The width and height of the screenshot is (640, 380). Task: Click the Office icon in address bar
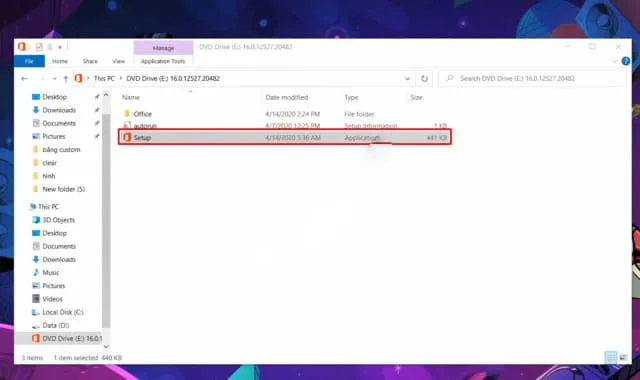point(78,78)
